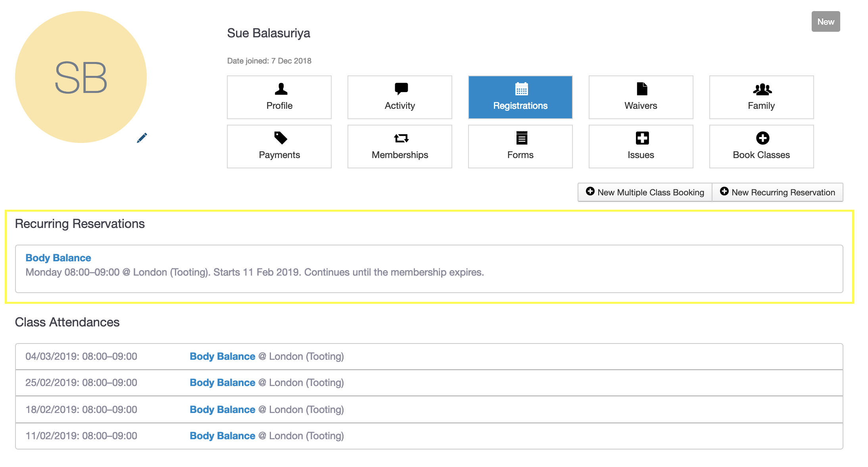Click New Recurring Reservation button
The image size is (868, 467).
click(x=778, y=192)
